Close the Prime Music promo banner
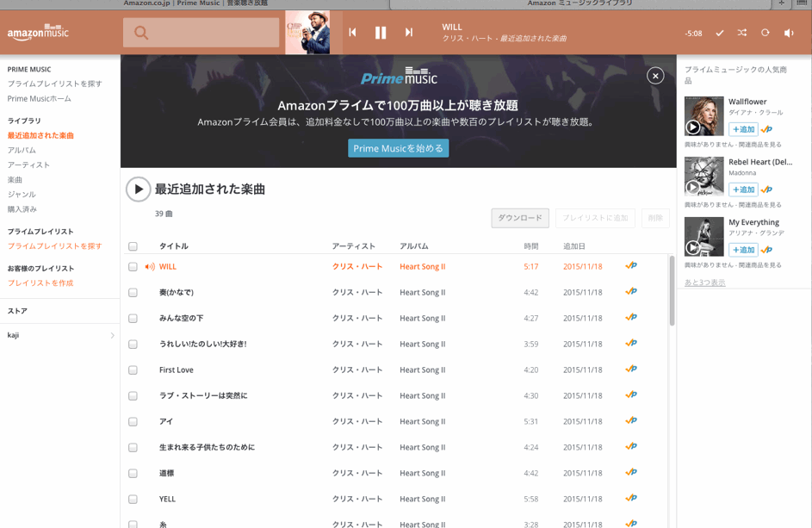This screenshot has width=812, height=528. (x=655, y=76)
